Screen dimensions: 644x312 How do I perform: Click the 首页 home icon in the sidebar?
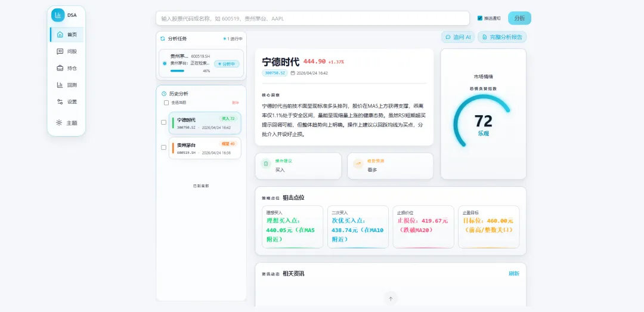point(60,35)
